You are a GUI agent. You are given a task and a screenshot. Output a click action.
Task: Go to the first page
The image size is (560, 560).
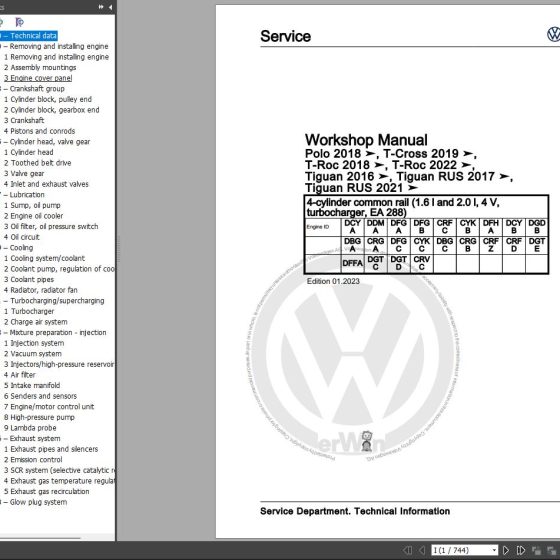[408, 550]
